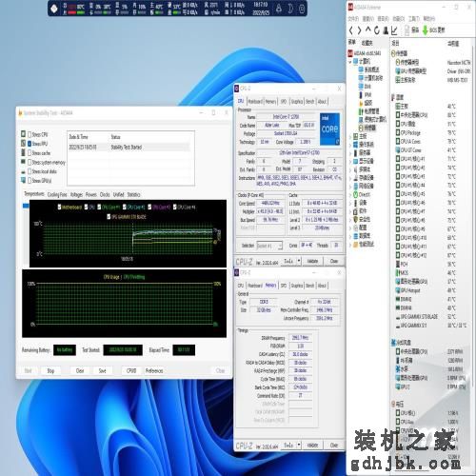Open Mainboard tab in upper CPU-Z window
This screenshot has height=476, width=476.
pyautogui.click(x=255, y=101)
